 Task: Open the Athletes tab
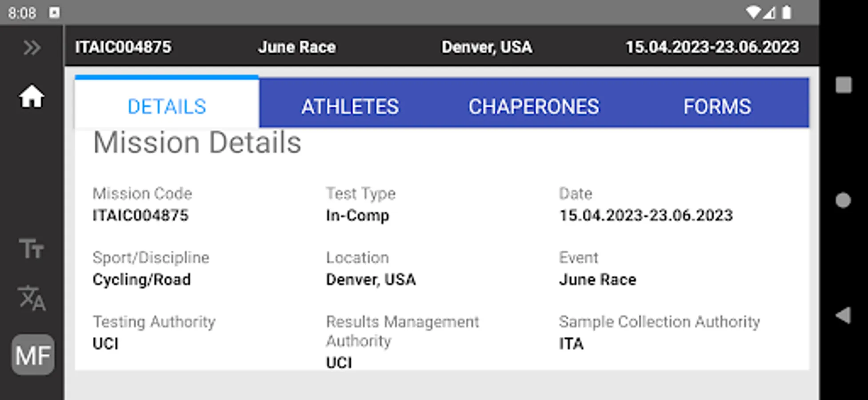click(x=350, y=107)
